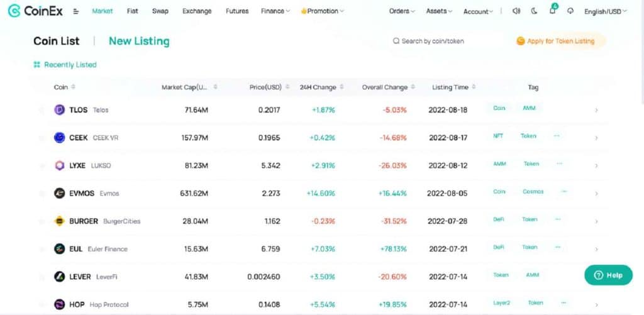
Task: Favorite BURGER with its star toggle
Action: point(42,221)
